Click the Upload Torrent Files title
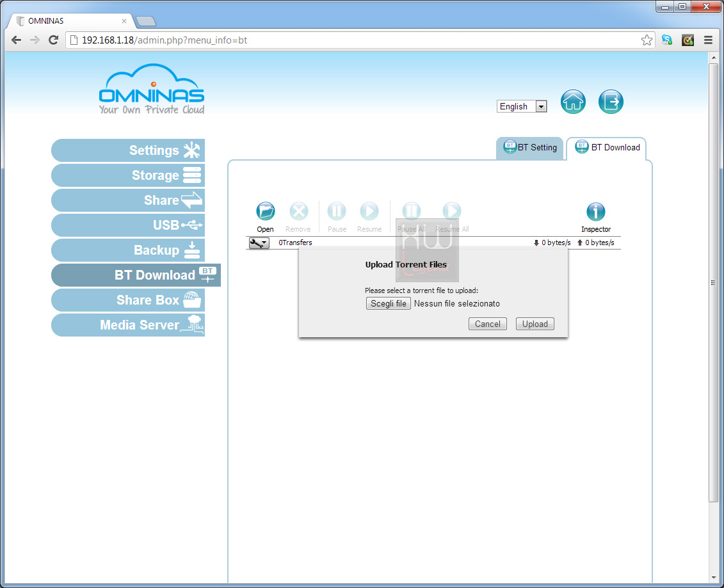The image size is (724, 588). click(x=406, y=264)
